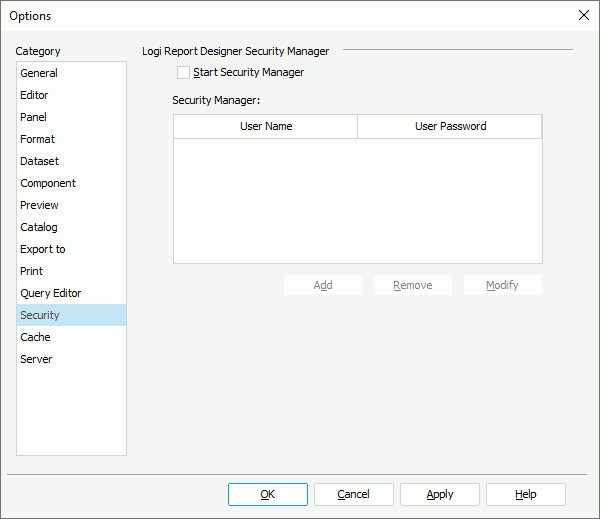Select the Format category
Image resolution: width=600 pixels, height=519 pixels.
[x=37, y=139]
